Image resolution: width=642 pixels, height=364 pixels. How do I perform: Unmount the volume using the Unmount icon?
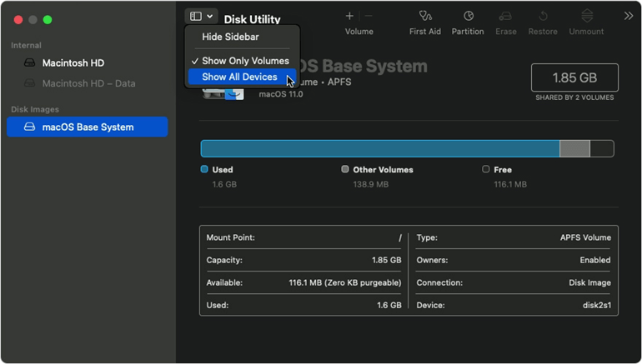[x=586, y=16]
